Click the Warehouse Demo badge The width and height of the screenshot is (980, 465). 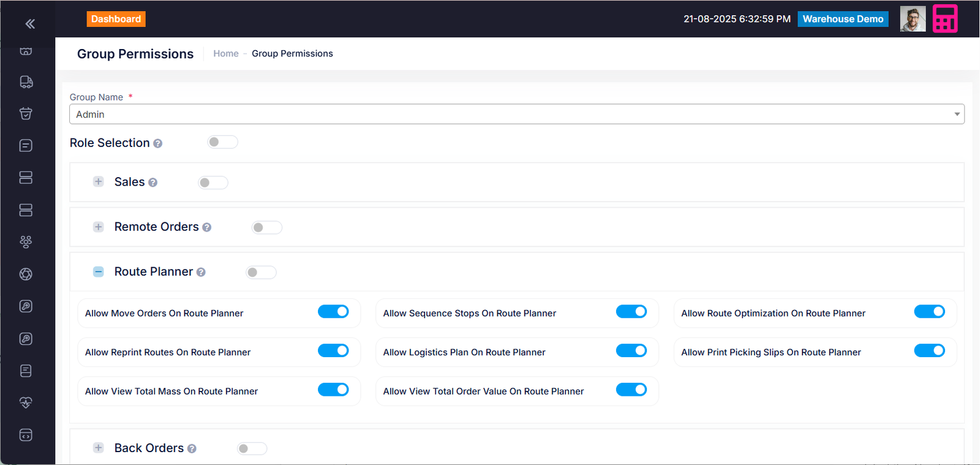click(x=842, y=19)
